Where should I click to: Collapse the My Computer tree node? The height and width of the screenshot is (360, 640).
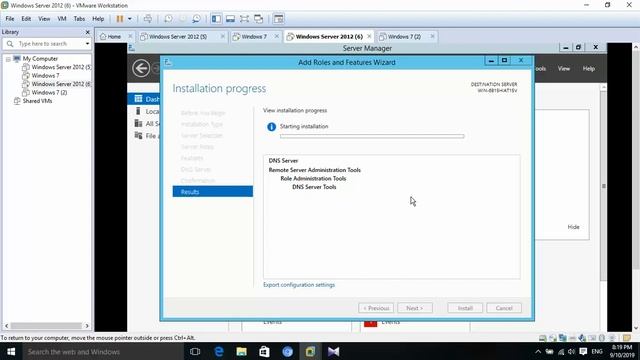[x=8, y=59]
